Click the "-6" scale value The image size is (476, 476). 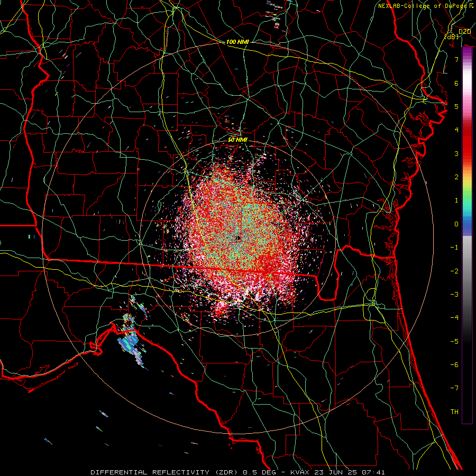pos(454,365)
